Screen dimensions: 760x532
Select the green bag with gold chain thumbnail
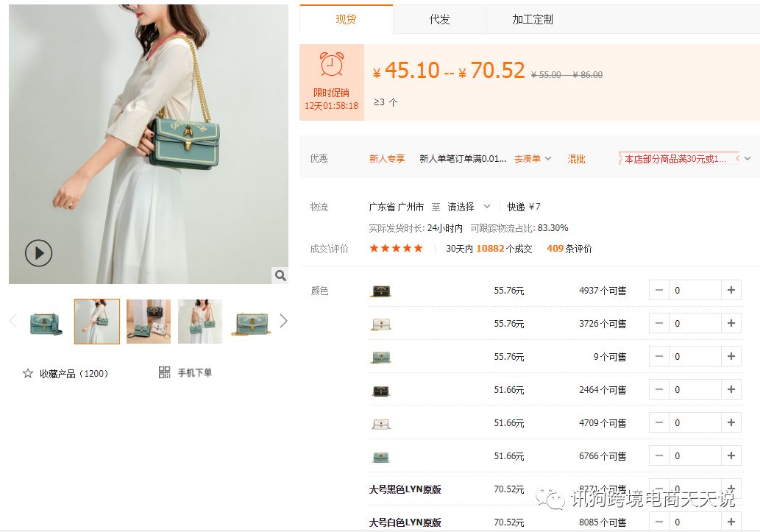tap(251, 322)
